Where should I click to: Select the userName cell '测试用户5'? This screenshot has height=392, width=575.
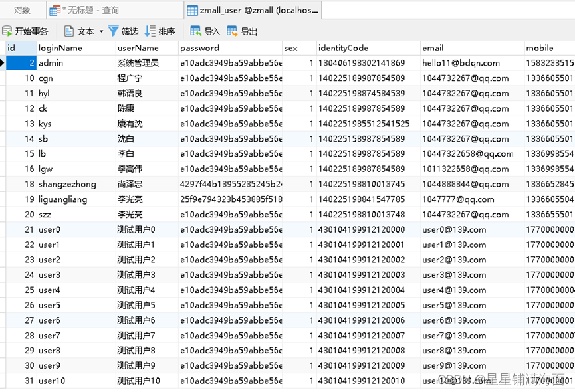click(147, 305)
